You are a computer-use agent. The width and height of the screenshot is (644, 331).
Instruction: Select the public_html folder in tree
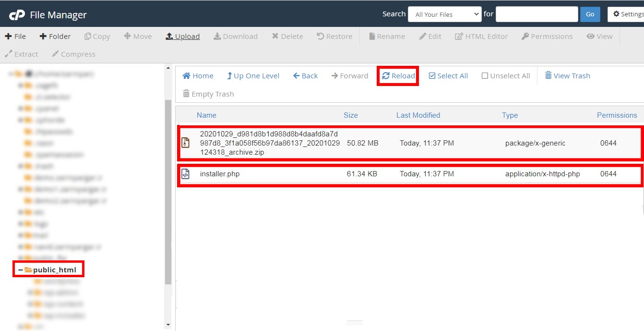point(55,270)
